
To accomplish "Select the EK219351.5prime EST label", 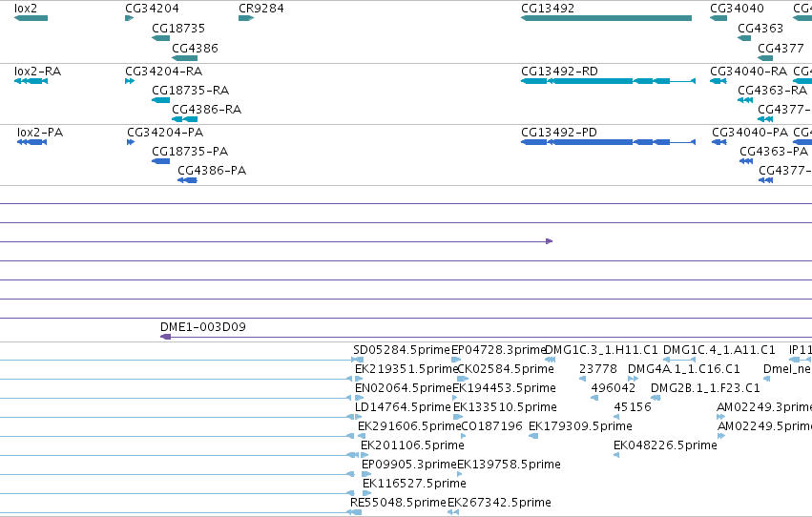I will [406, 369].
